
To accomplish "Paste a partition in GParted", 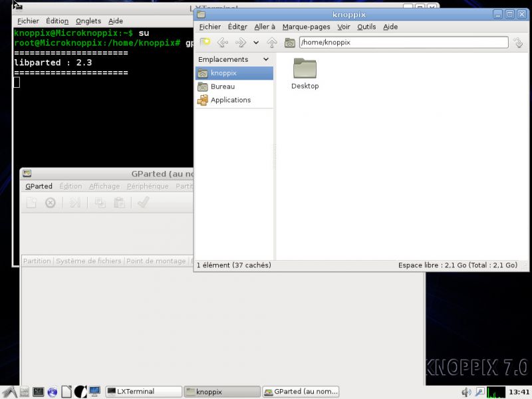I will pos(120,203).
